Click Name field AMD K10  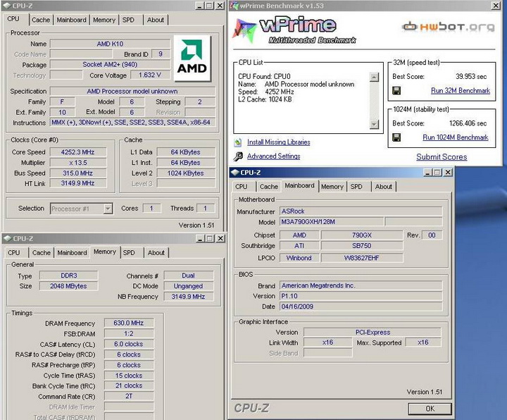110,44
